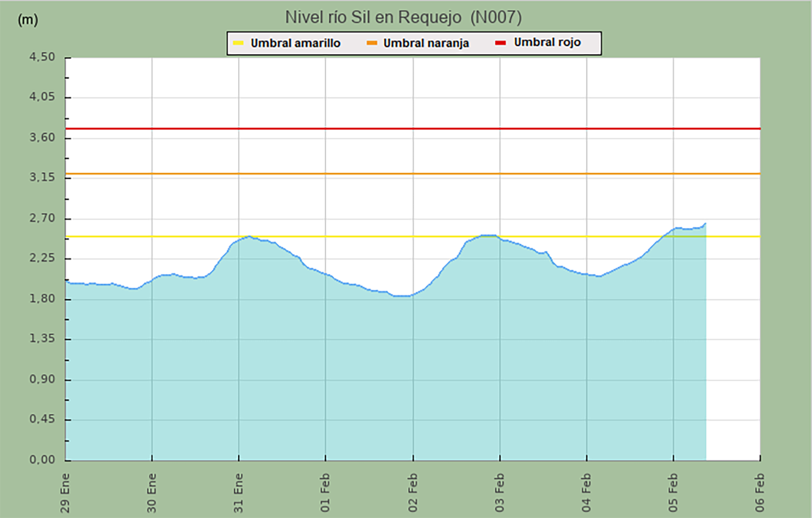Click the red swatch in the legend
This screenshot has height=518, width=812.
tap(501, 43)
